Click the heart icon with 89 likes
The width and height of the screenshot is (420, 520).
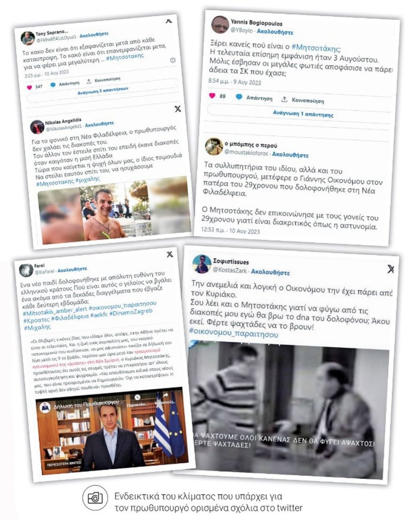click(x=212, y=96)
